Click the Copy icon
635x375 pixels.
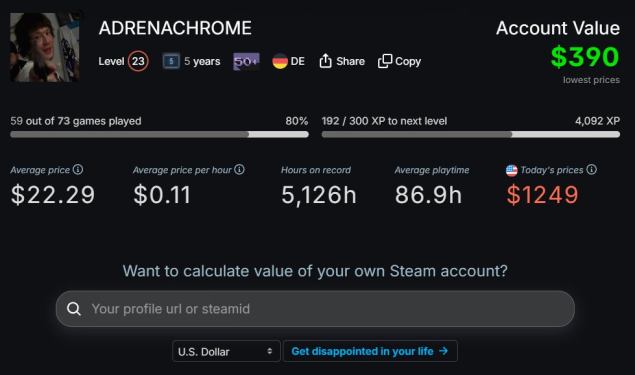[385, 61]
